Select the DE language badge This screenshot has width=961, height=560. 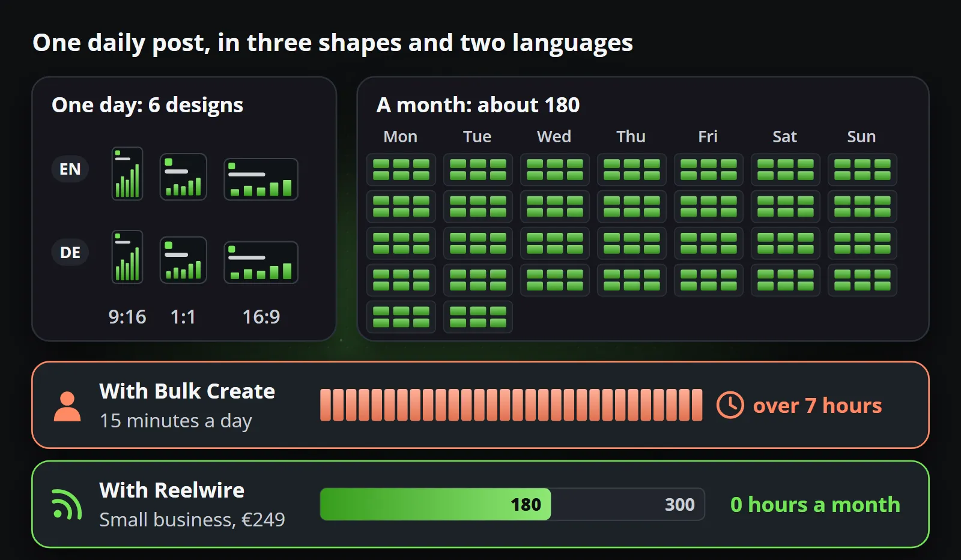tap(70, 253)
